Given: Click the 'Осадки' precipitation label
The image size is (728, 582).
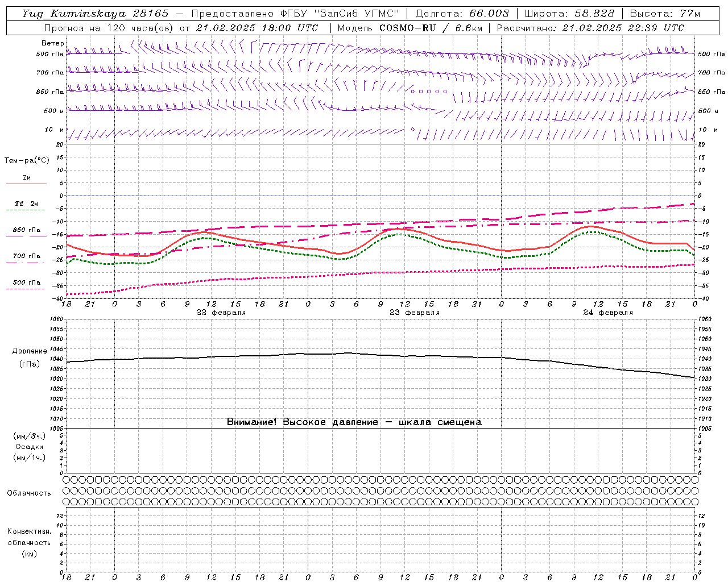Looking at the screenshot, I should 30,447.
